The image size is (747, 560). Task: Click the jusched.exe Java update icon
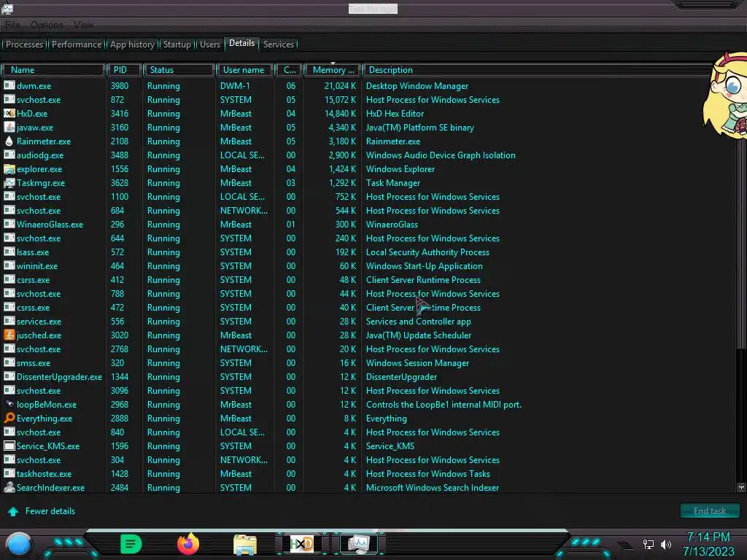click(x=9, y=335)
